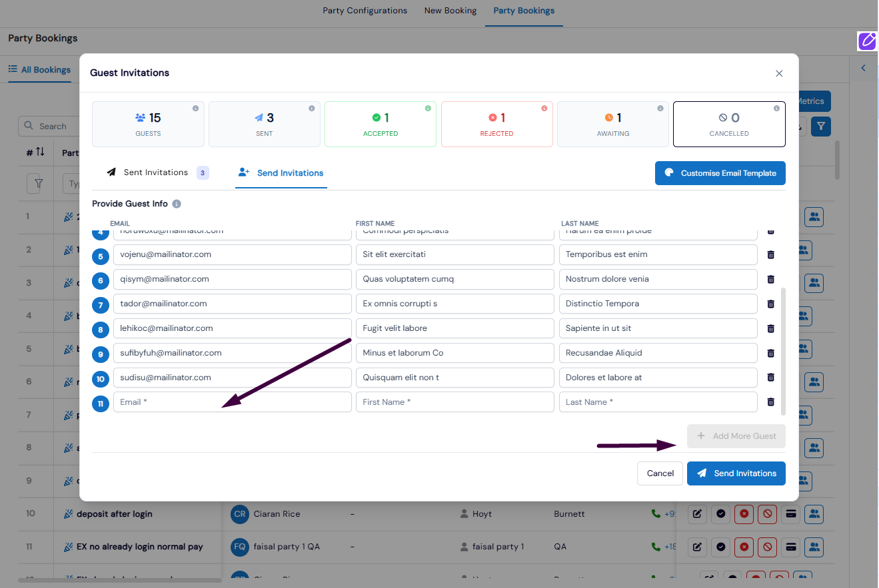Click info icon beside Provide Guest Info

(x=177, y=204)
